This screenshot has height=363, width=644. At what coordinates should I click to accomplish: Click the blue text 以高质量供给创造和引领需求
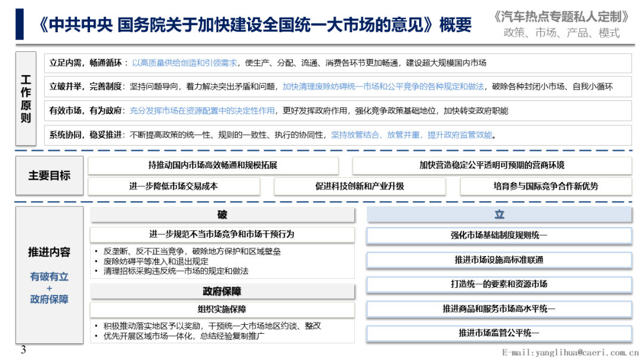[184, 63]
